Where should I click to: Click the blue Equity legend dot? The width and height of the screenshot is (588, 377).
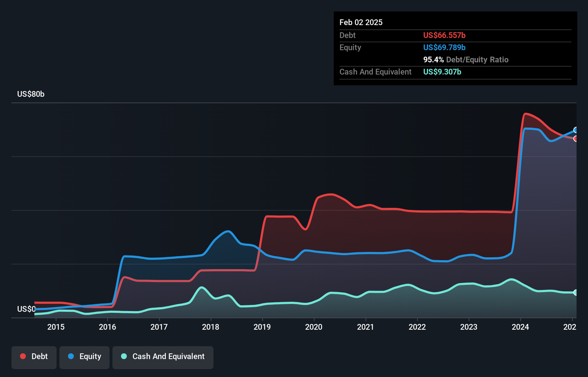click(71, 356)
